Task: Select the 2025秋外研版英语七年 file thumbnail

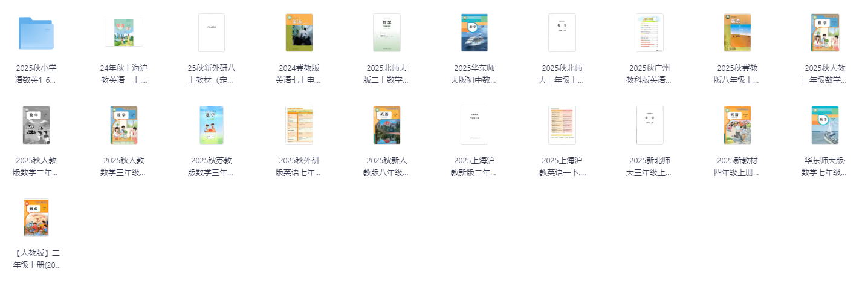Action: point(299,125)
